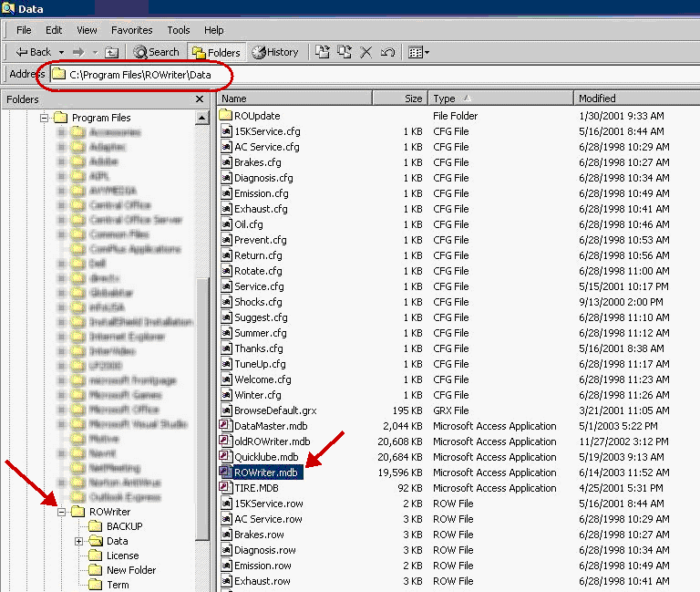Open the History pane
The width and height of the screenshot is (700, 592).
274,52
